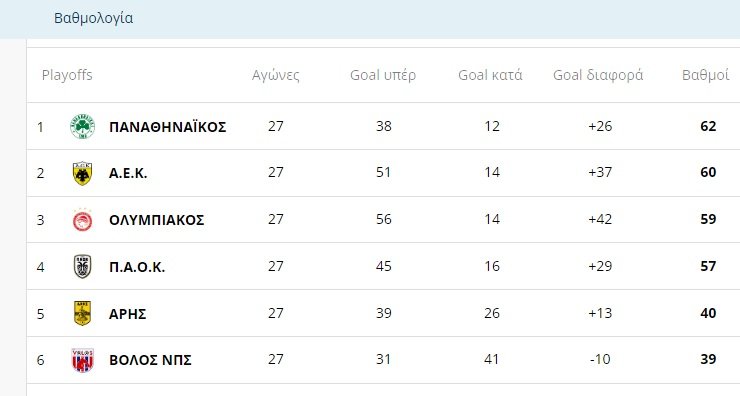Viewport: 740px width, 396px height.
Task: Click the AEK yellow eagle crest
Action: (83, 173)
